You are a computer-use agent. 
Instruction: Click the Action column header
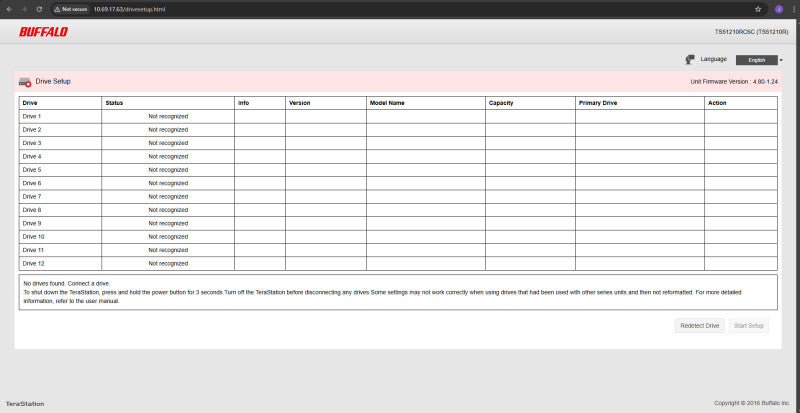pos(741,103)
